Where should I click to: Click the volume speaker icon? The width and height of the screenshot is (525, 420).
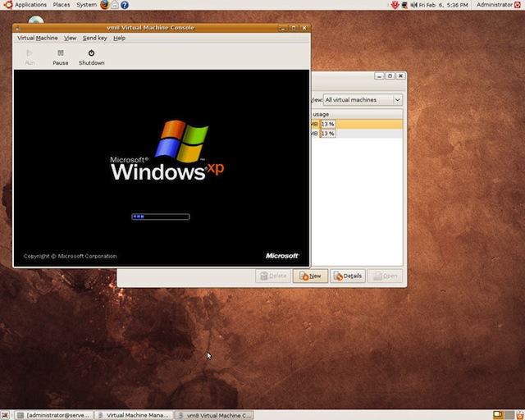(x=413, y=5)
